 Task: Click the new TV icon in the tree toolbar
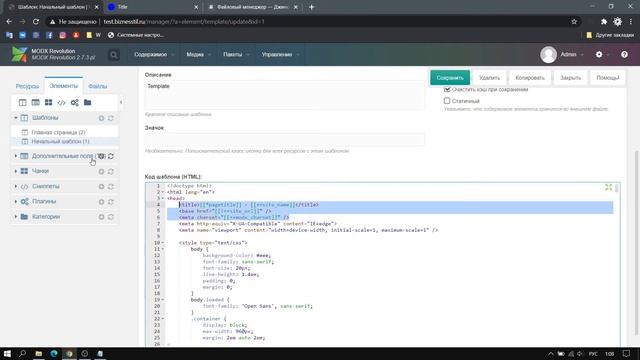click(x=36, y=102)
